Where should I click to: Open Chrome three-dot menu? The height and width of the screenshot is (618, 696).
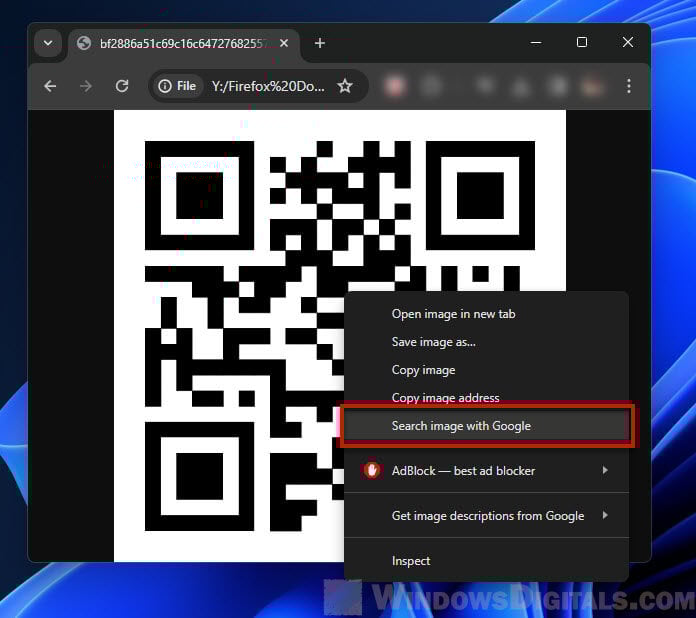[629, 86]
